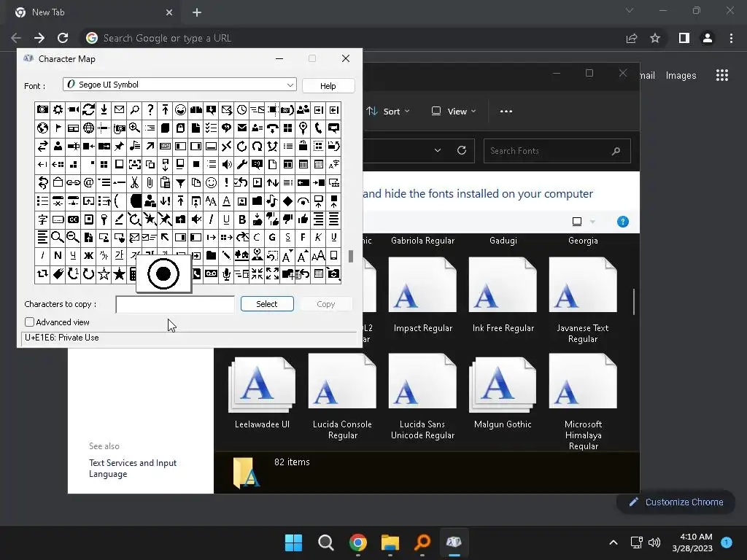Expand the View menu in Fonts window
Image resolution: width=747 pixels, height=560 pixels.
(x=454, y=112)
